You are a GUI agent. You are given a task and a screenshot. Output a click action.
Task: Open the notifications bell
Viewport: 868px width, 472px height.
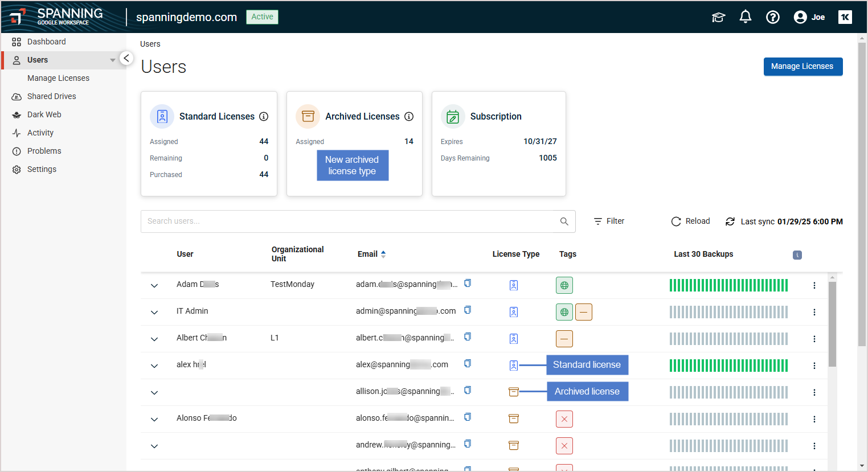pos(746,17)
